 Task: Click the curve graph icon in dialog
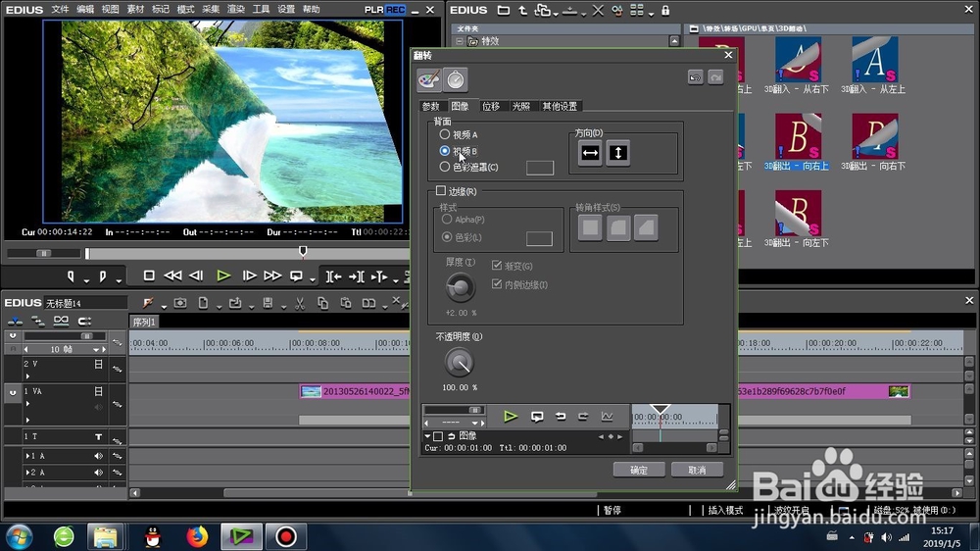(x=607, y=417)
